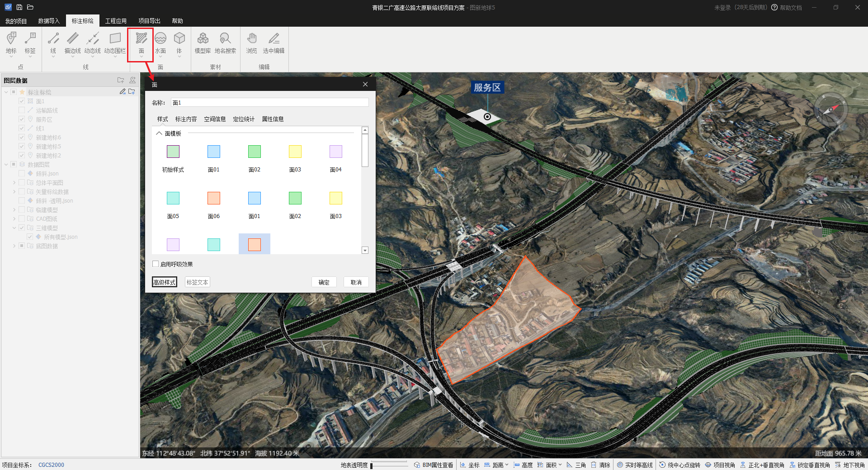Open the 工程应用 ribbon tab

116,21
